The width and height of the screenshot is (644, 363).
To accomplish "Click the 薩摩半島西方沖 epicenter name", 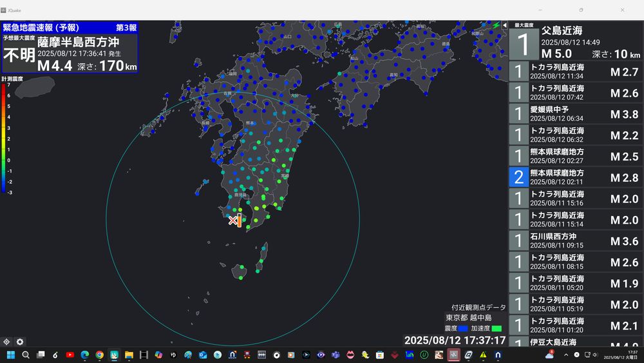I will 78,42.
